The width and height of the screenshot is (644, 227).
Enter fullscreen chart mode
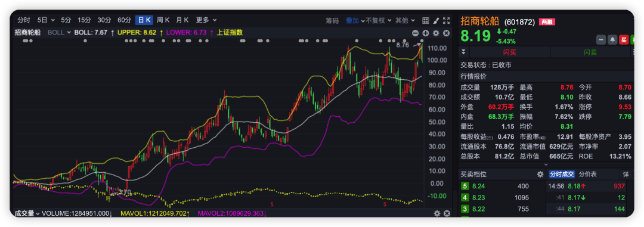(447, 20)
